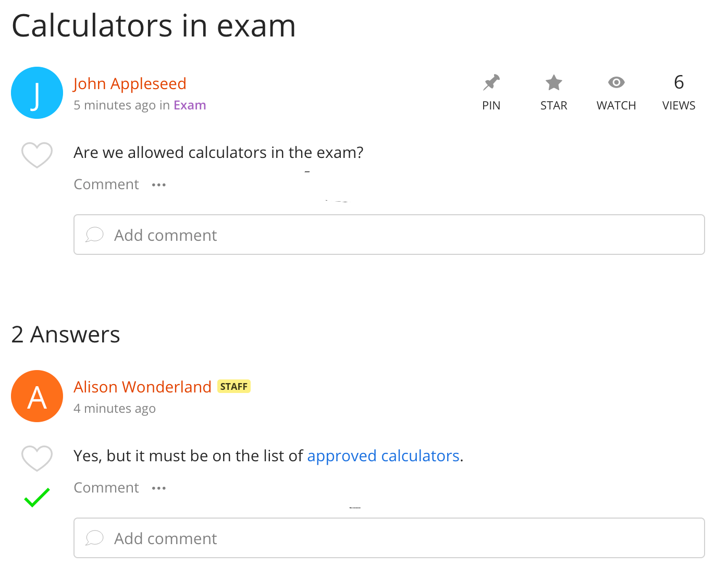The width and height of the screenshot is (728, 578).
Task: Open Alison Wonderland's orange avatar
Action: 37,396
